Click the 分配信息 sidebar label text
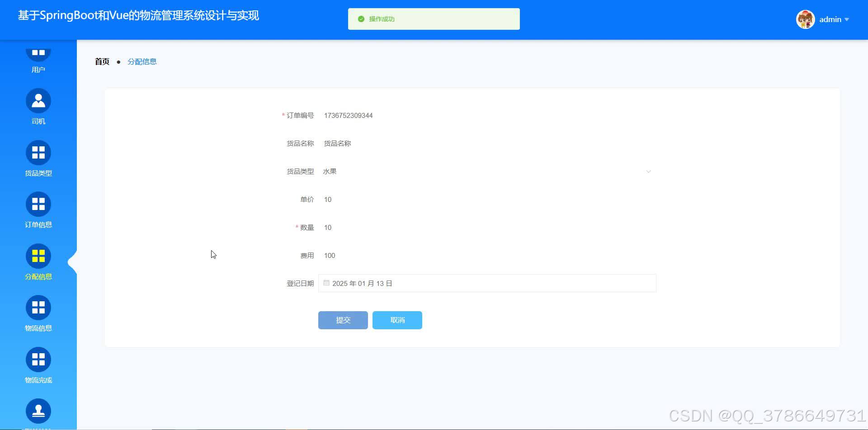The width and height of the screenshot is (868, 430). click(x=38, y=276)
